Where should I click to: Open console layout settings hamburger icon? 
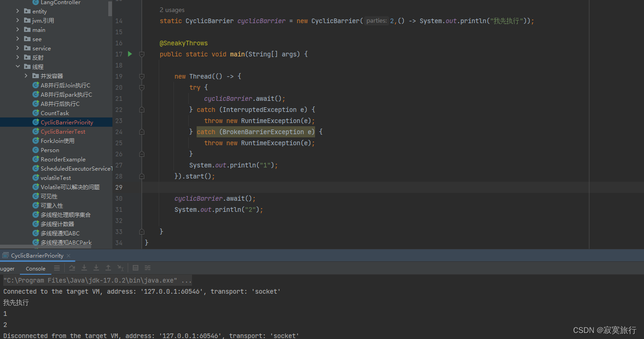(x=57, y=268)
